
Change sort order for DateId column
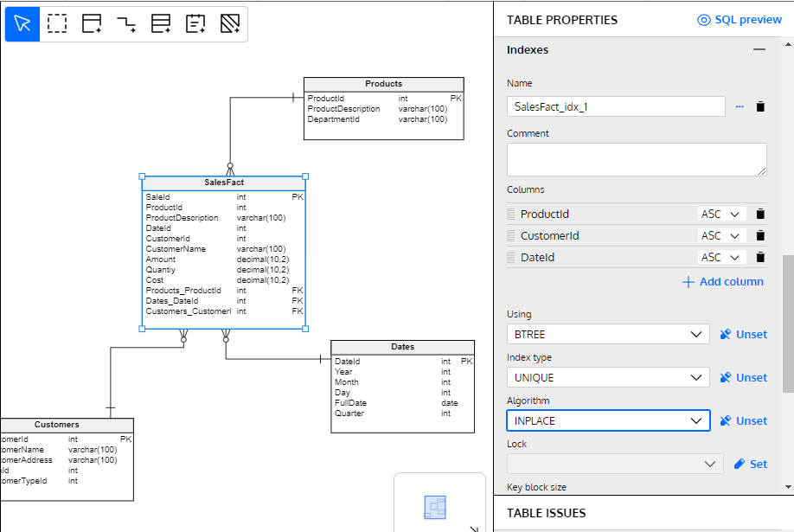721,258
